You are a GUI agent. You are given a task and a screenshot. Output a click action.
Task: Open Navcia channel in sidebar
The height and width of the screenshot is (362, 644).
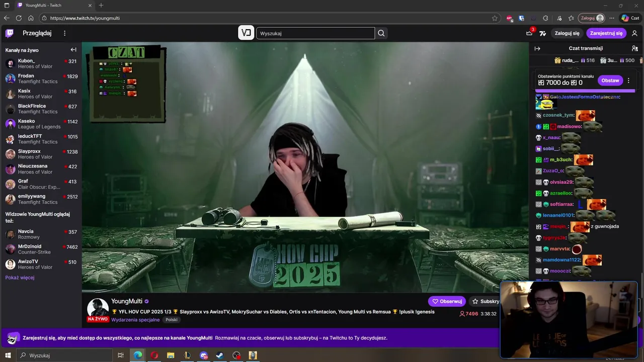(x=41, y=234)
